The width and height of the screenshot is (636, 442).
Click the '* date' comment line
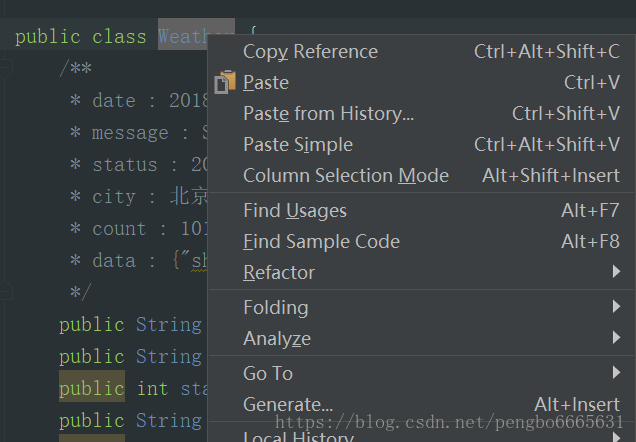pos(138,101)
